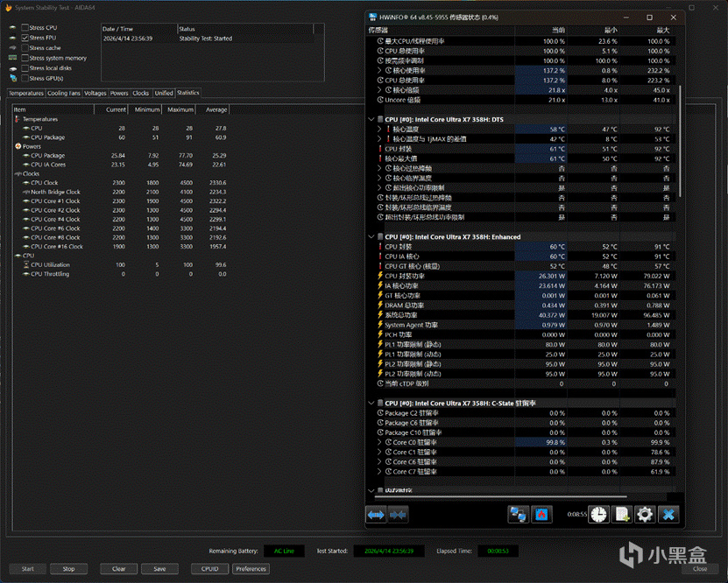Enable Stress local disks checkbox

25,68
